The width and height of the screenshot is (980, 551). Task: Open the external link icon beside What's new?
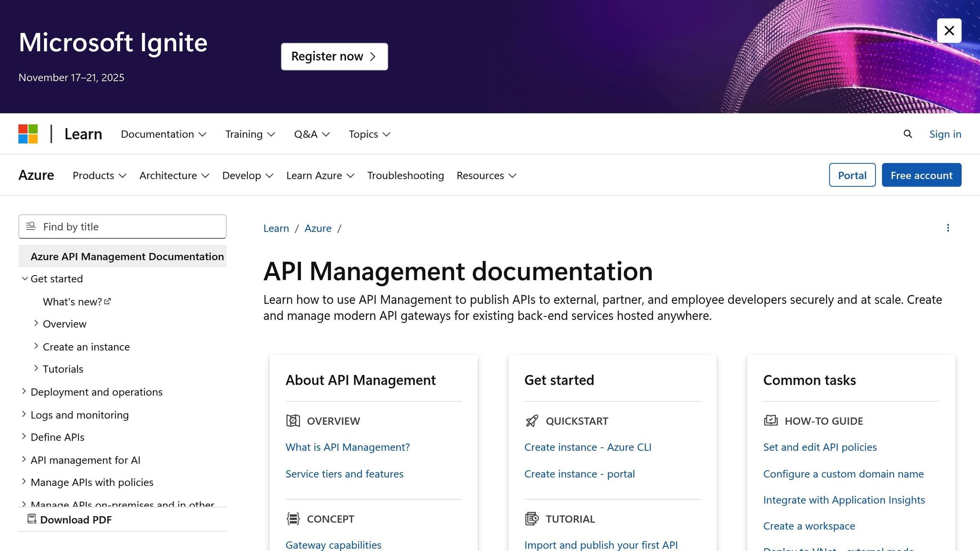click(107, 301)
